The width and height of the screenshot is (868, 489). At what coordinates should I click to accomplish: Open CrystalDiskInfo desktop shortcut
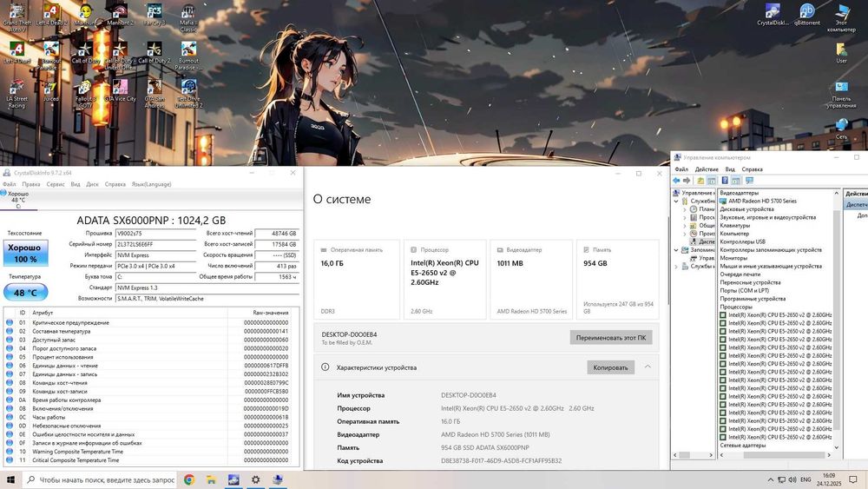click(773, 16)
